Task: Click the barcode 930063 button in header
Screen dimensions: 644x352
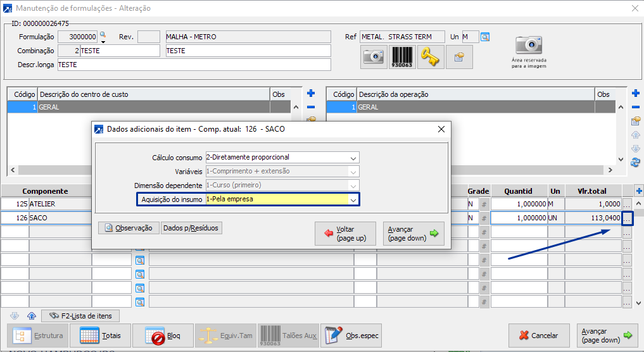Action: [401, 57]
